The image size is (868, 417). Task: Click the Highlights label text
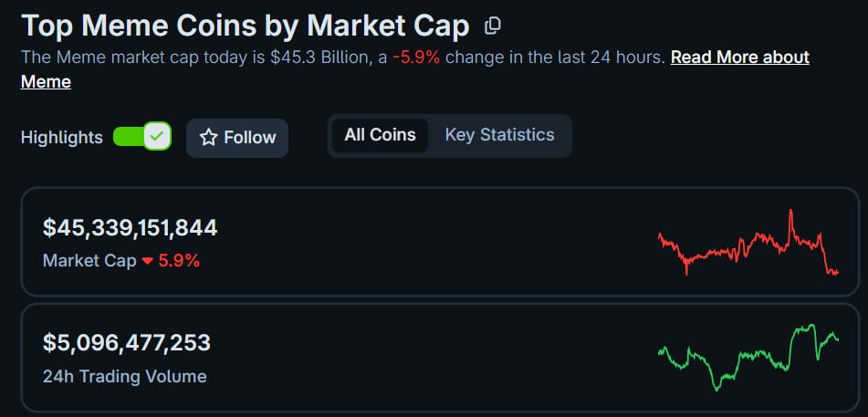coord(62,138)
